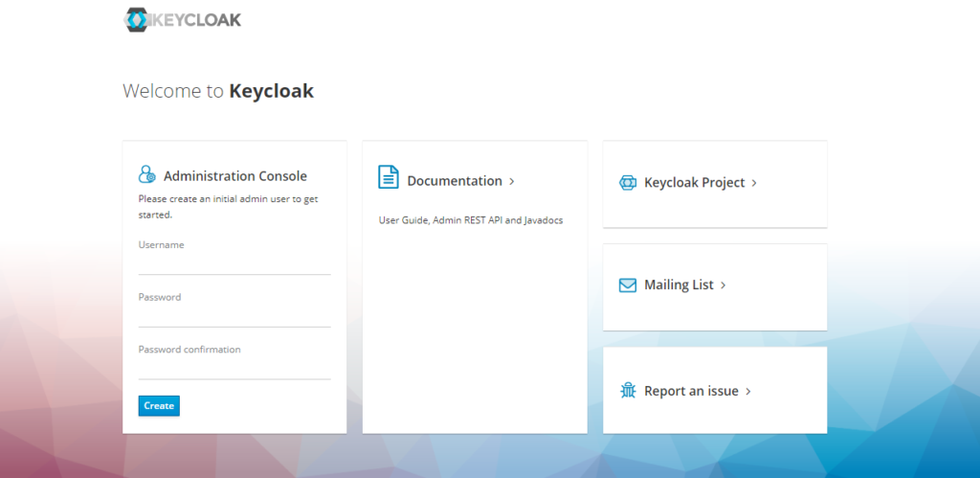
Task: Click the chevron beside Mailing List
Action: pos(723,285)
